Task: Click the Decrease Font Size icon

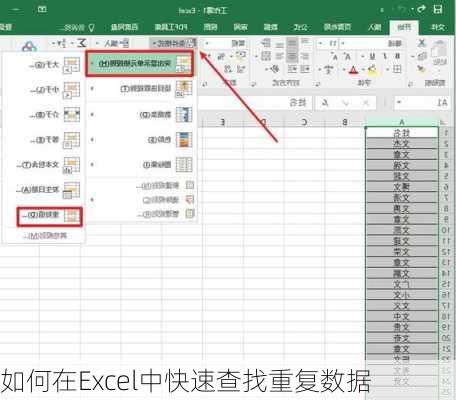Action: pyautogui.click(x=335, y=57)
